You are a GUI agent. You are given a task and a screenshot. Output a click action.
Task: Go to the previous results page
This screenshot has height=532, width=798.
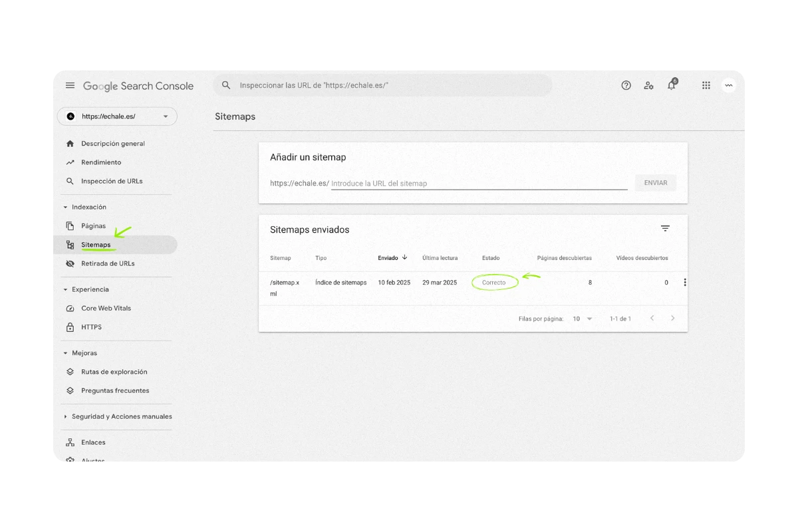(x=652, y=319)
